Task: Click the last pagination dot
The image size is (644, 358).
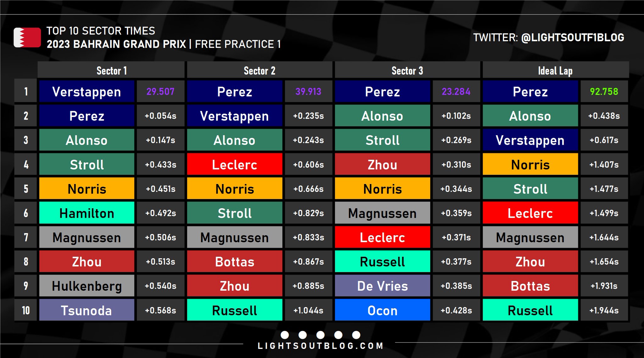Action: [356, 335]
